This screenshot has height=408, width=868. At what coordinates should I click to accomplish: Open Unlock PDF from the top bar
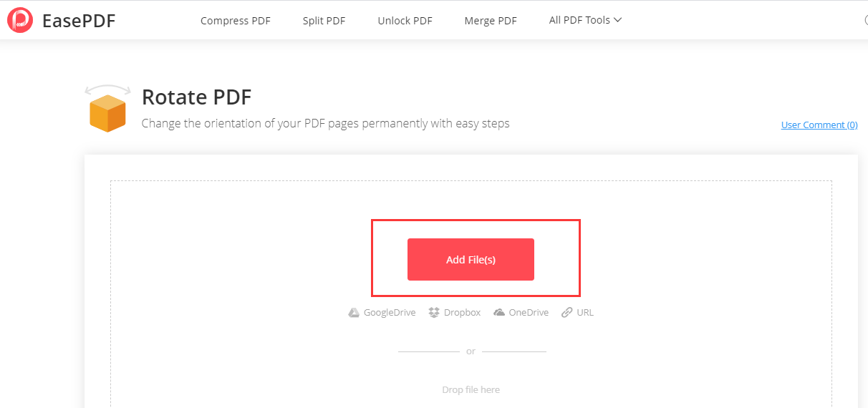405,21
